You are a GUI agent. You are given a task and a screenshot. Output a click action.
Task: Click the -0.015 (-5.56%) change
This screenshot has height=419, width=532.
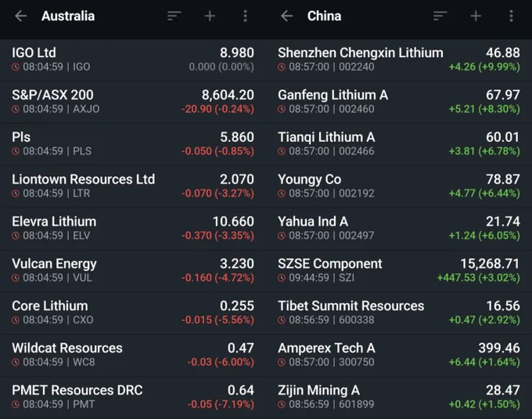pos(217,320)
